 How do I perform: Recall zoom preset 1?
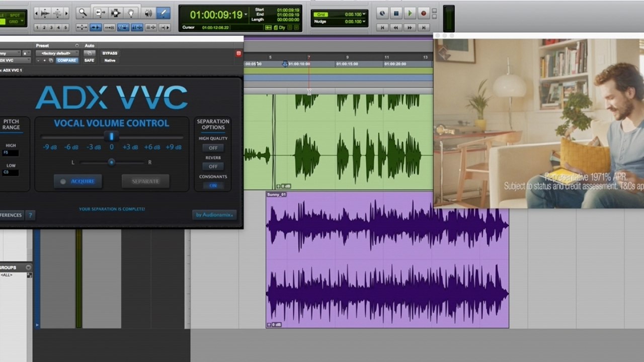[x=37, y=27]
